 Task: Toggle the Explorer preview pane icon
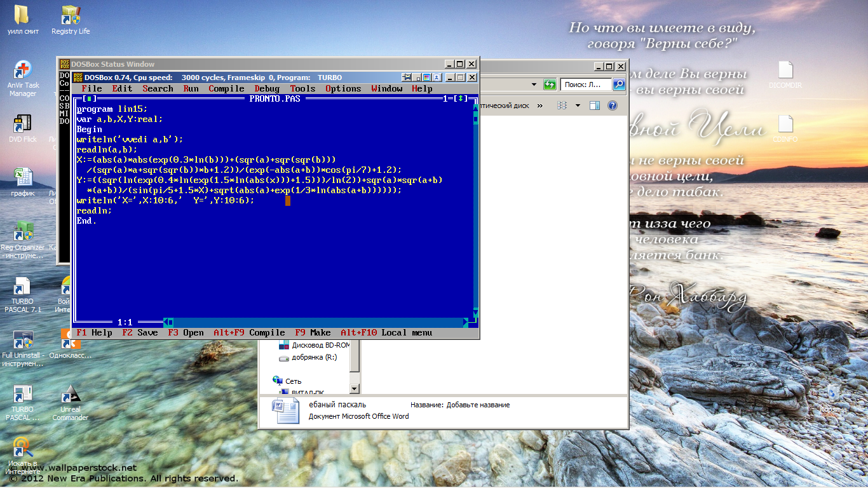[x=595, y=105]
